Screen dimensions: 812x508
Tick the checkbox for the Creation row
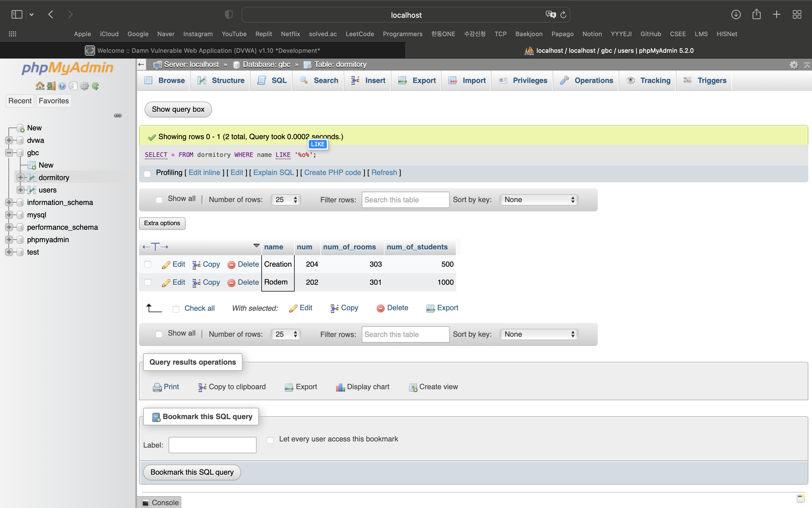tap(148, 264)
